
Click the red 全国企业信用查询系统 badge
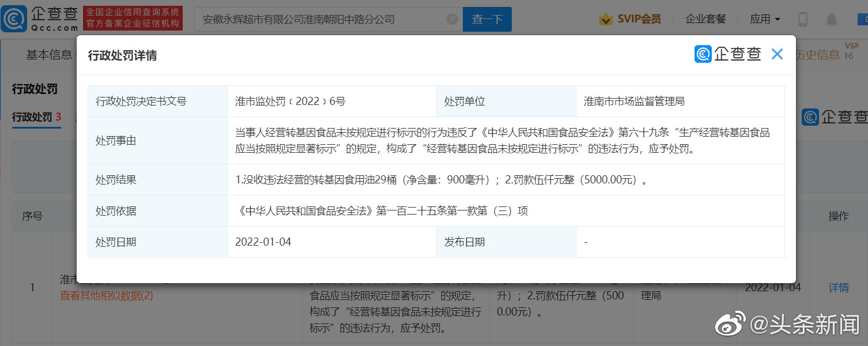coord(134,18)
